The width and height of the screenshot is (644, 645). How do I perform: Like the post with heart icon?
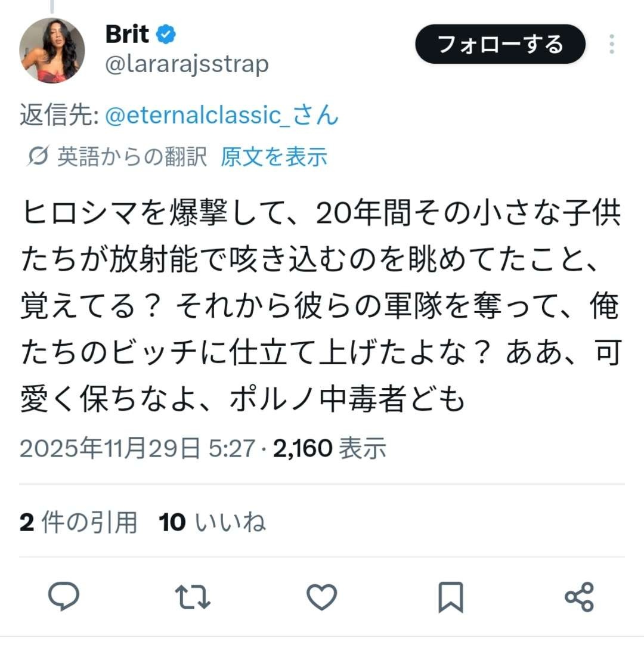point(322,597)
